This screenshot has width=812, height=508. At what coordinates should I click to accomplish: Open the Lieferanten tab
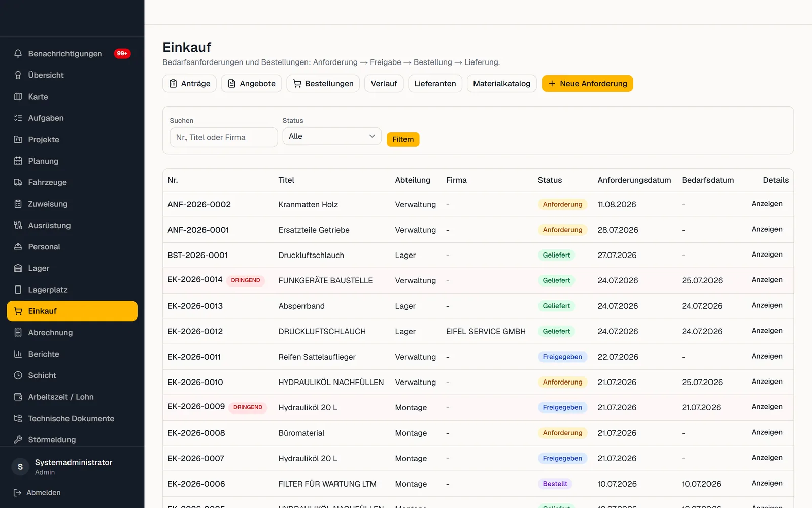click(435, 84)
